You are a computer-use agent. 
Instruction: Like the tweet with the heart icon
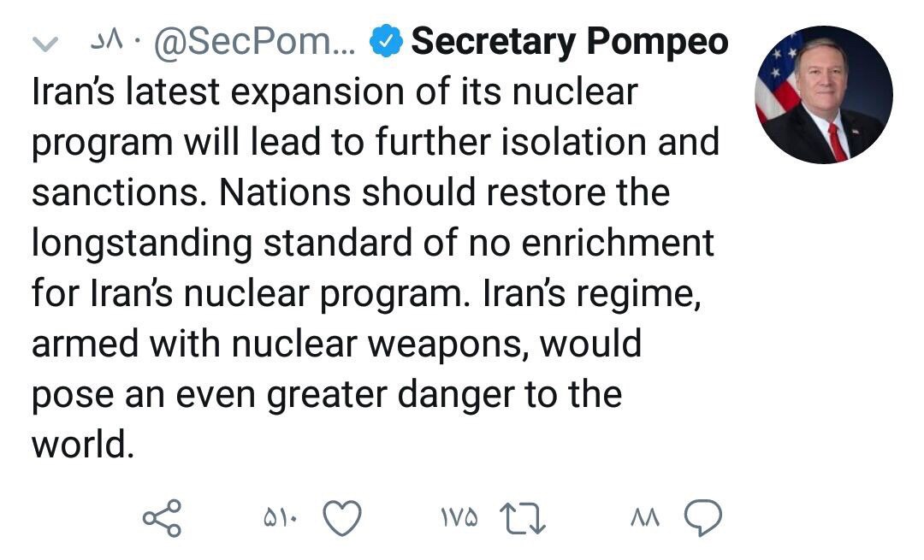click(x=342, y=517)
